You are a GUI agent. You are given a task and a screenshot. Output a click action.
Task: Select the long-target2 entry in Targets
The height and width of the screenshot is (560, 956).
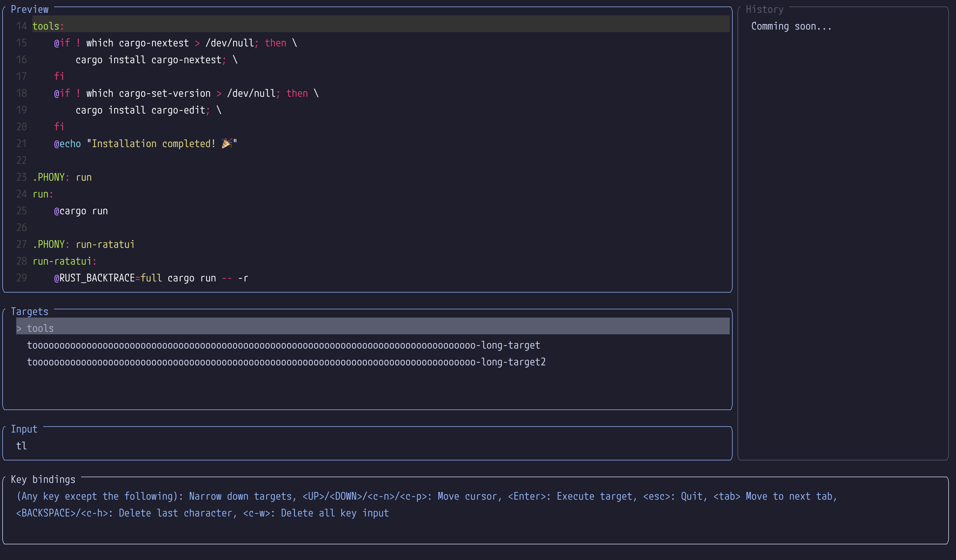click(x=286, y=362)
